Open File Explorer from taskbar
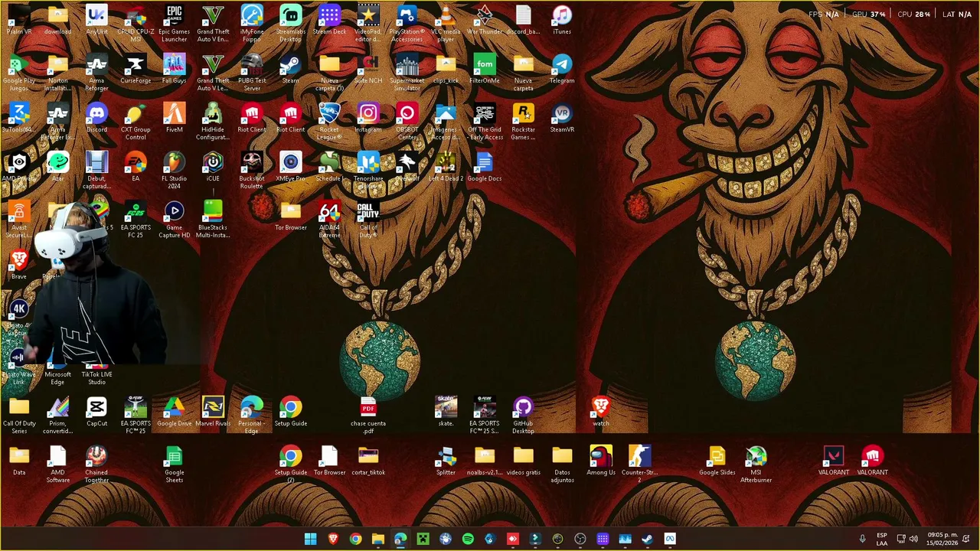Screen dimensions: 980x551 (377, 539)
